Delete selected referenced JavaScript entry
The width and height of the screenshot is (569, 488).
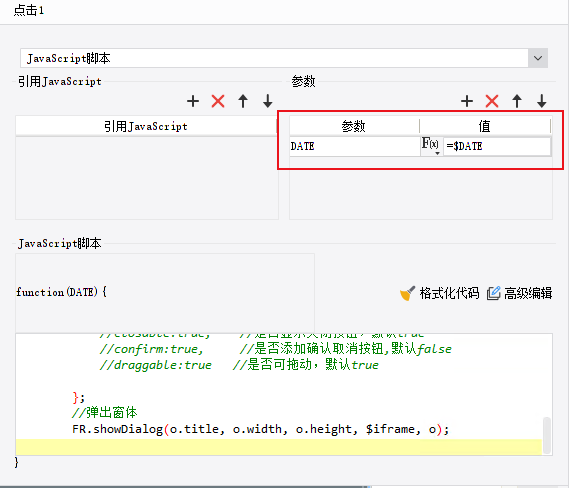(x=218, y=101)
